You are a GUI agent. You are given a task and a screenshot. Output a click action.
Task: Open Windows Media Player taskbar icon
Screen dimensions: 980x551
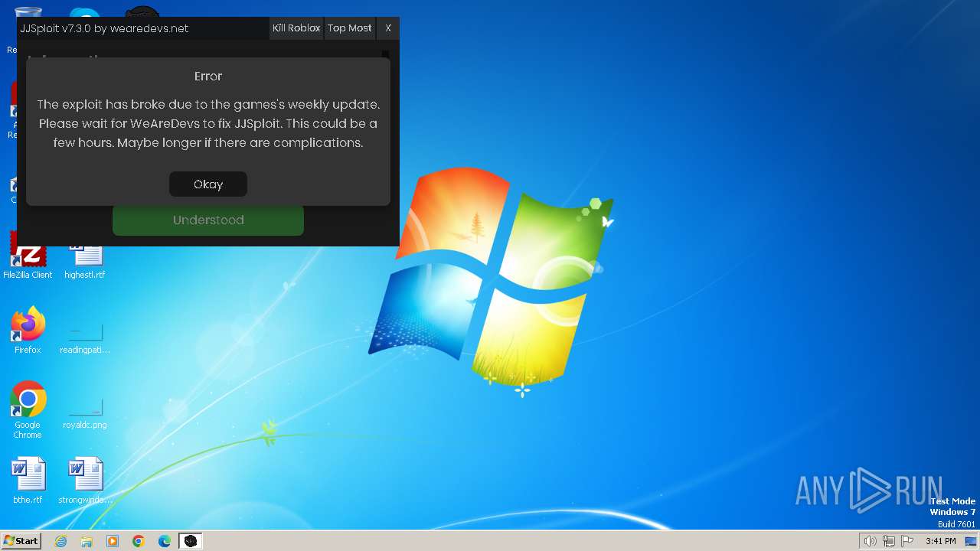pyautogui.click(x=113, y=541)
